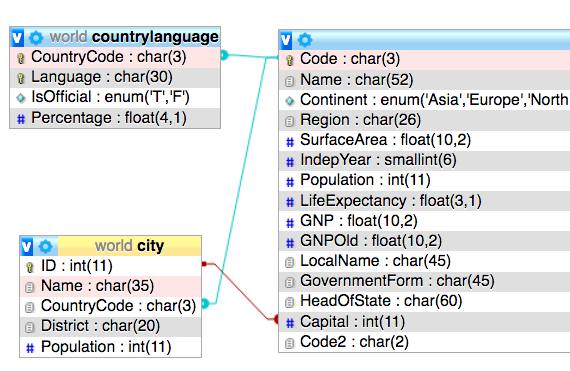
Task: Click the text icon beside Name : char(52)
Action: coord(290,81)
